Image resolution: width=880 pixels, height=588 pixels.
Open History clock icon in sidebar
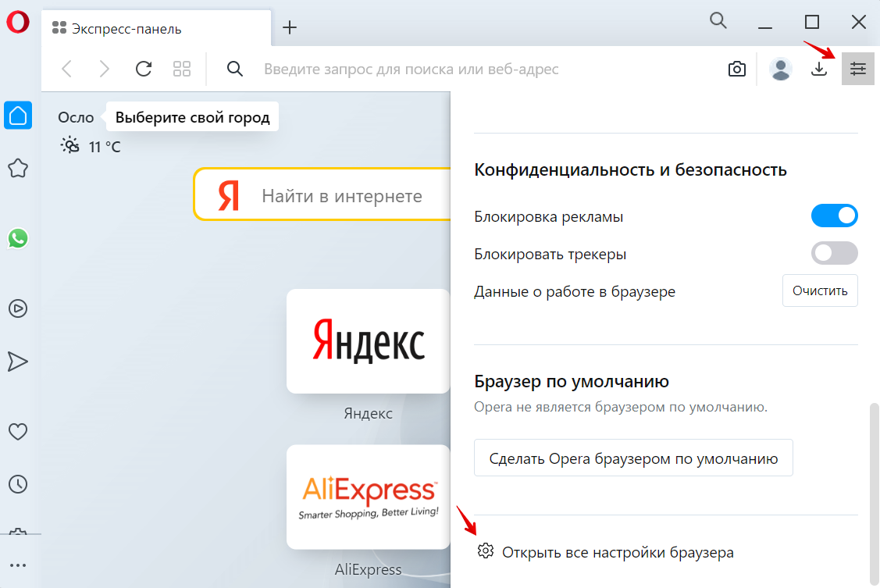pos(17,483)
